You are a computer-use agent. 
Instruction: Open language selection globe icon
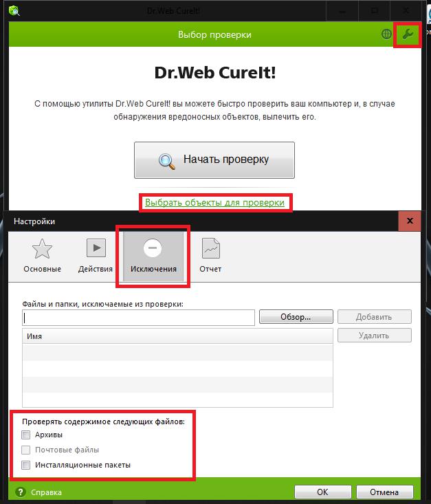(386, 34)
